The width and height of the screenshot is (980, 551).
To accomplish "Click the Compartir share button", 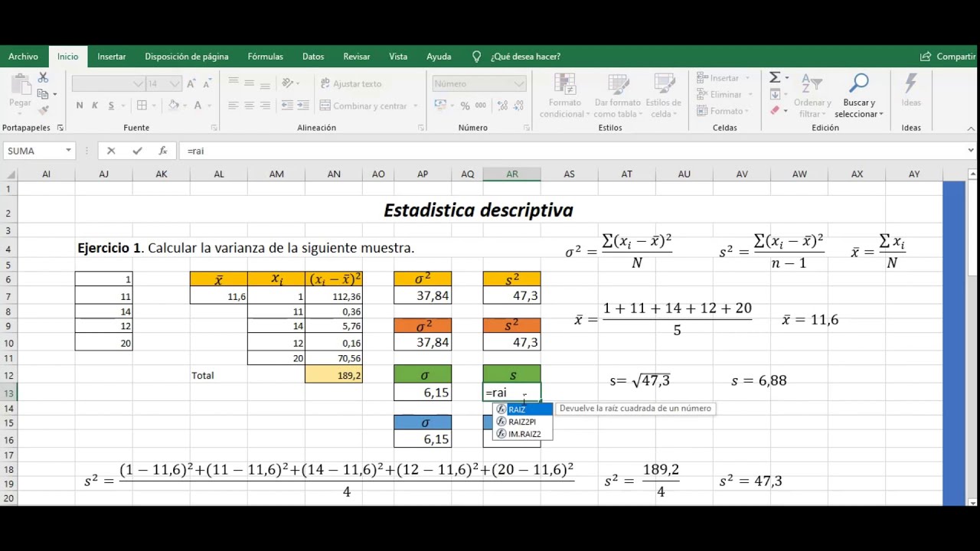I will (949, 57).
